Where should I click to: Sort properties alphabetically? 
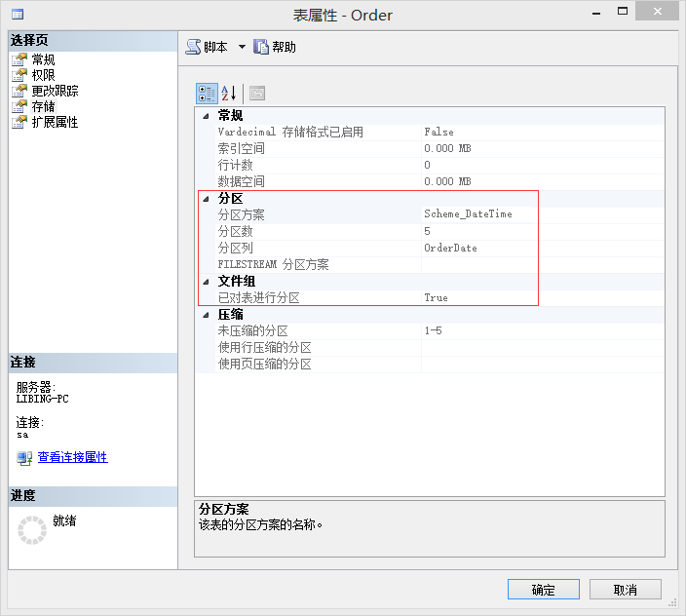point(228,94)
